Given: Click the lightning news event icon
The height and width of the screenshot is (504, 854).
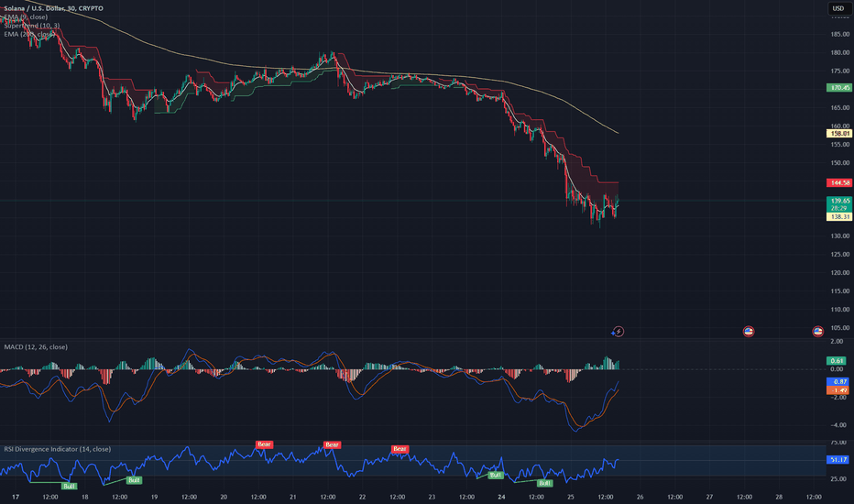Looking at the screenshot, I should (x=618, y=332).
